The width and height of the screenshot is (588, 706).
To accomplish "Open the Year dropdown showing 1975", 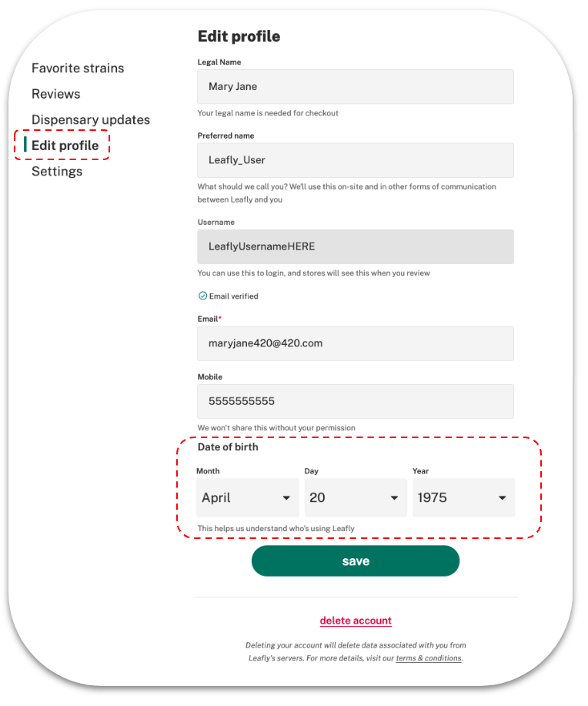I will pyautogui.click(x=464, y=497).
